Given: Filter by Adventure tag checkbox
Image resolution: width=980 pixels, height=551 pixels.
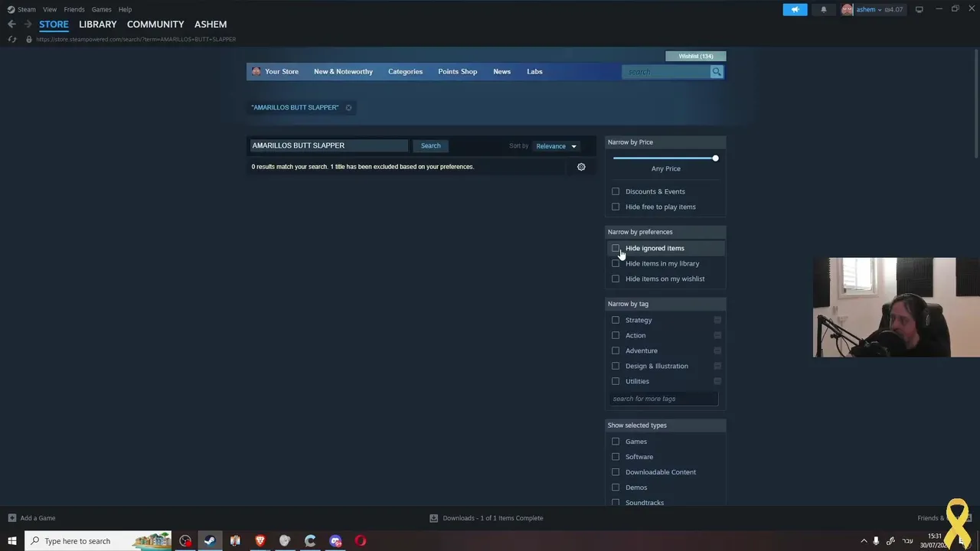Looking at the screenshot, I should click(616, 350).
